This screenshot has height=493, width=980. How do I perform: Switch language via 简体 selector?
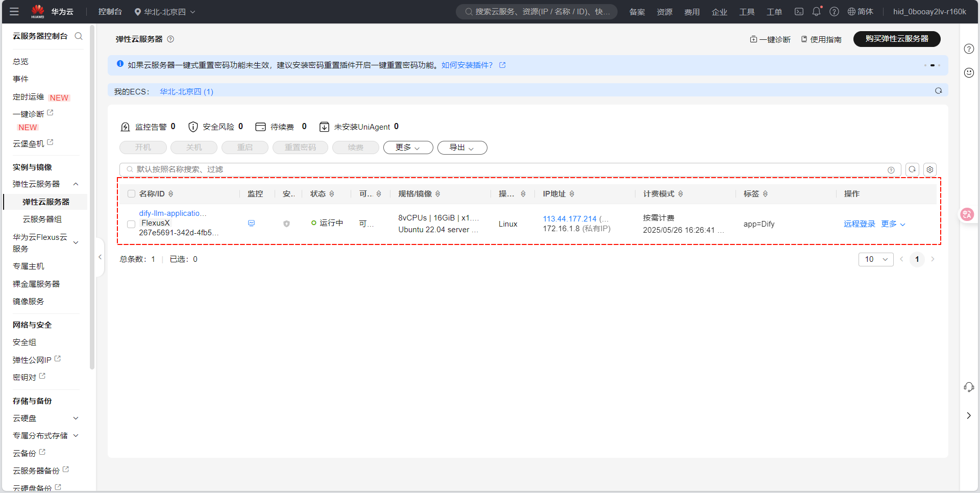(861, 11)
